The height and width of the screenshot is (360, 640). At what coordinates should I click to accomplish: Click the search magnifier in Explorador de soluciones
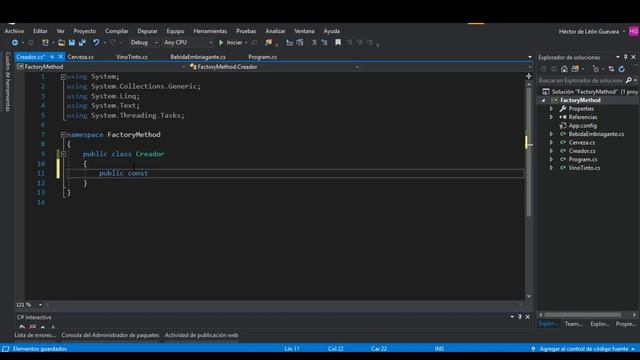[629, 80]
